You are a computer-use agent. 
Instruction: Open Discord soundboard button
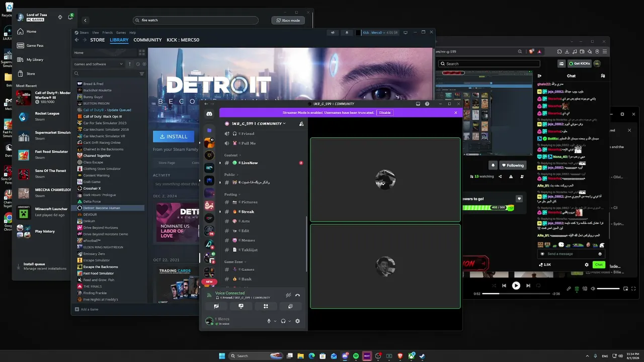click(x=290, y=306)
